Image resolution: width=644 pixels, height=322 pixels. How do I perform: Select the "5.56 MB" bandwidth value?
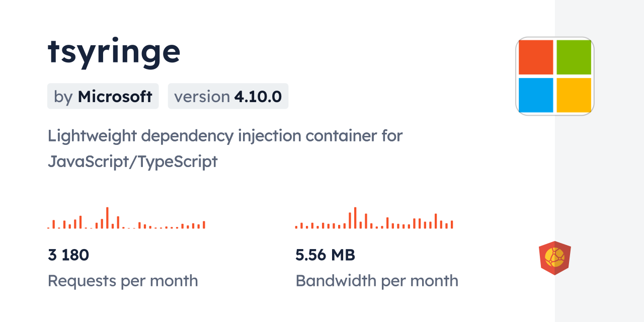point(325,255)
